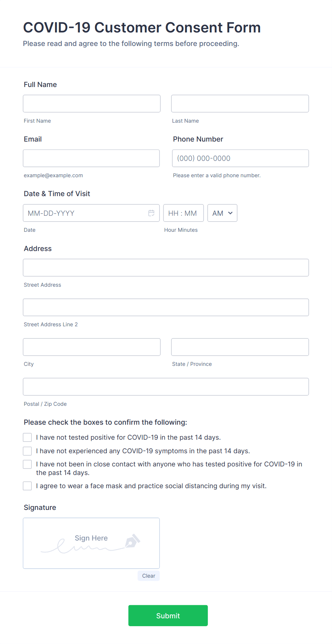332x644 pixels.
Task: Focus the Street Address Line 2 field
Action: click(x=166, y=307)
